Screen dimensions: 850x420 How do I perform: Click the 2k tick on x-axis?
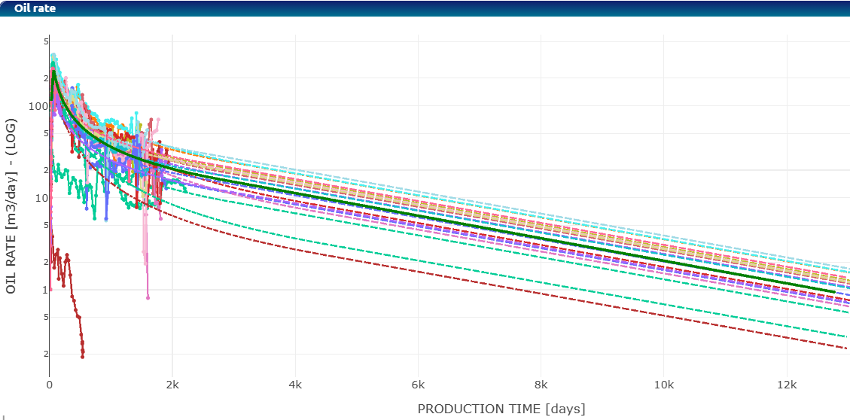coord(172,385)
